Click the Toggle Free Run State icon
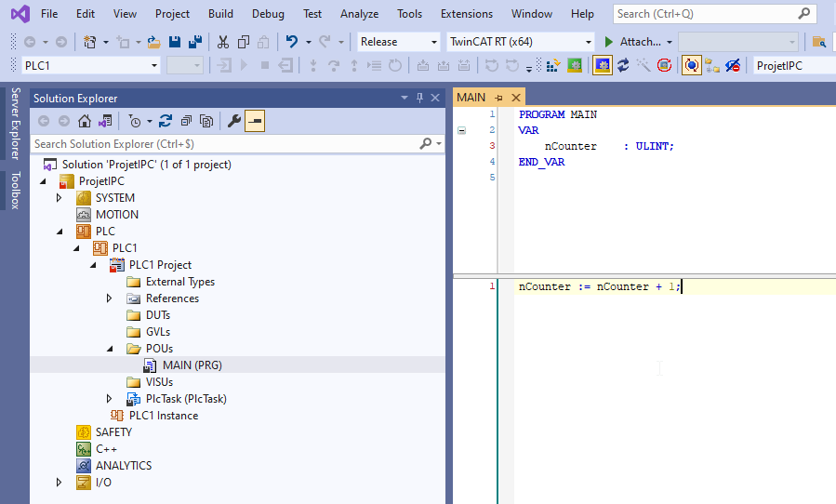Image resolution: width=836 pixels, height=504 pixels. point(664,66)
